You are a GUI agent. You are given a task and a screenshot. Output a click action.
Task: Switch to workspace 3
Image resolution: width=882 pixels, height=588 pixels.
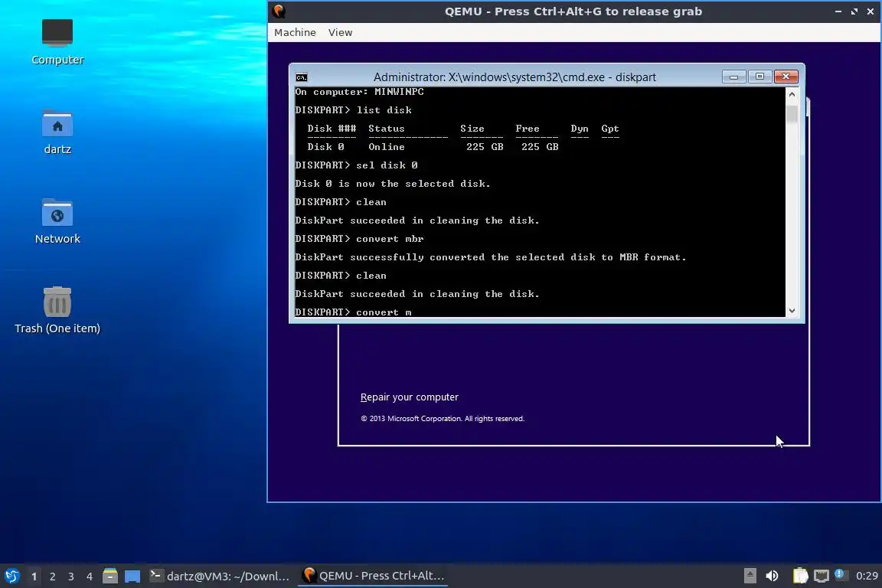pos(71,577)
